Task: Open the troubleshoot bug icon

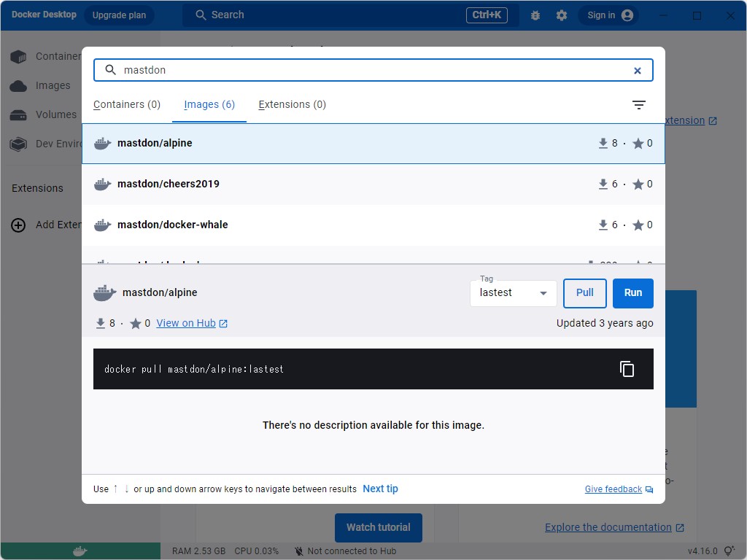Action: [x=535, y=15]
